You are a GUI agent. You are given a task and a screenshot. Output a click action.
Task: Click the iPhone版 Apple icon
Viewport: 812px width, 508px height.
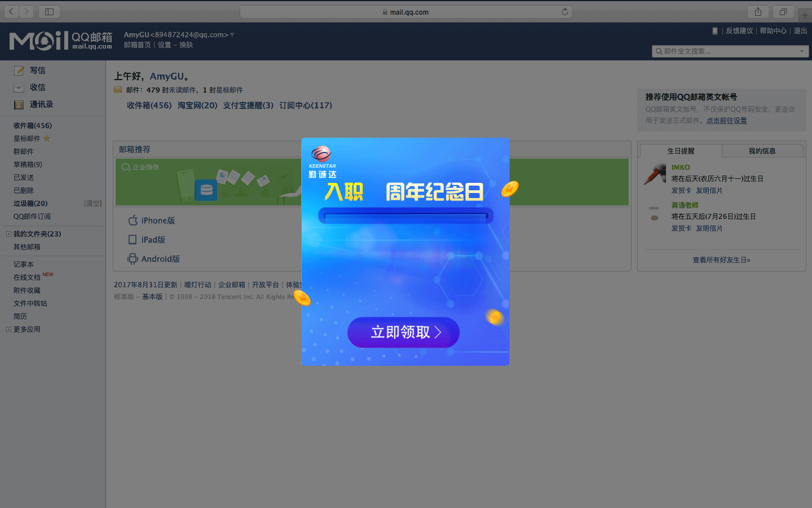(132, 220)
